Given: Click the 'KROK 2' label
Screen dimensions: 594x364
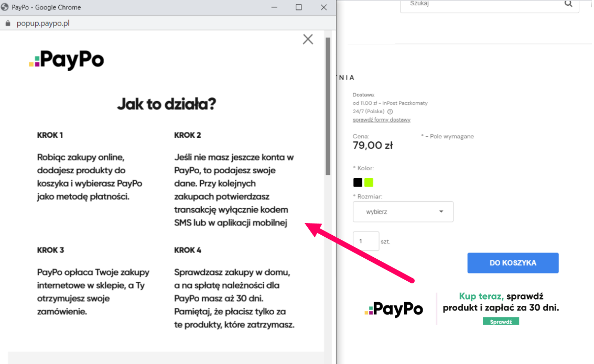Looking at the screenshot, I should 188,135.
